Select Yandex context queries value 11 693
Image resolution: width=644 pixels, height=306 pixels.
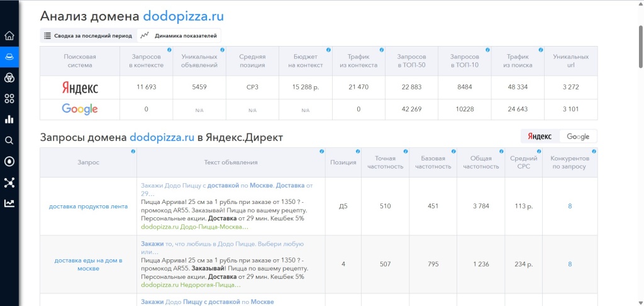coord(146,87)
